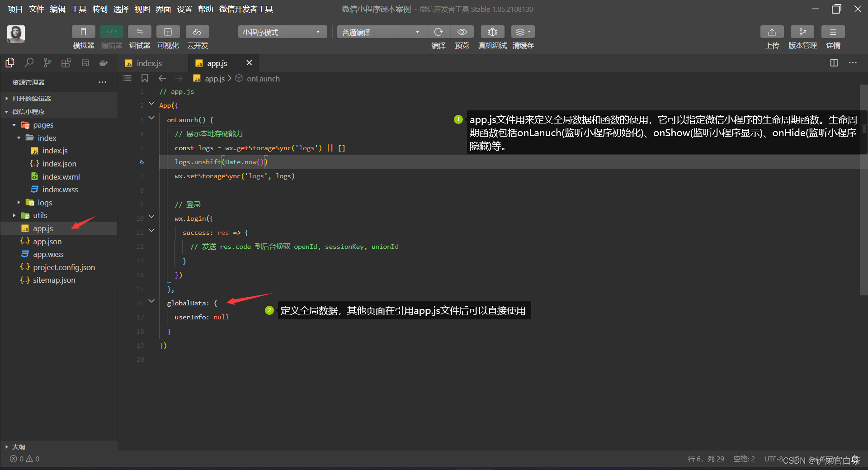Open the resource manager more options
This screenshot has width=868, height=470.
[102, 82]
